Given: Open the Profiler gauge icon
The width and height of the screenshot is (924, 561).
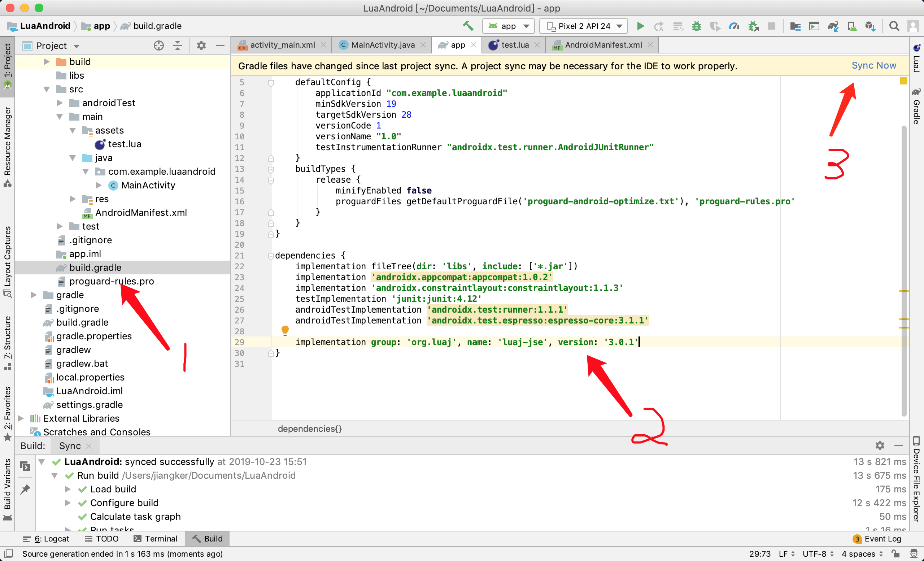Looking at the screenshot, I should [734, 26].
